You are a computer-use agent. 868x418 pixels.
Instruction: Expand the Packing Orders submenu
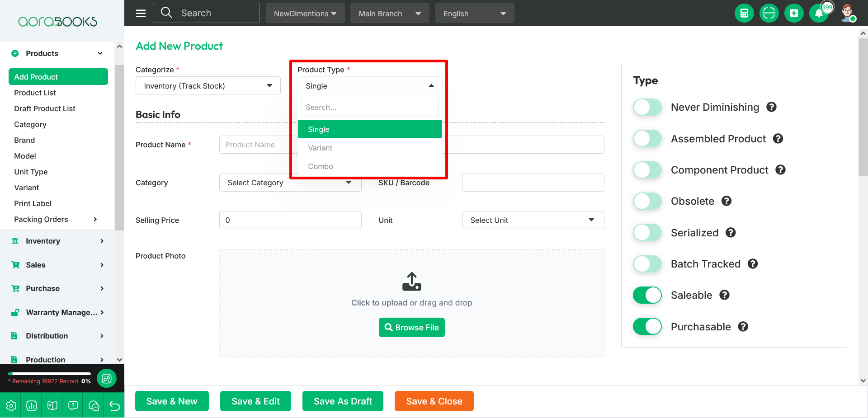(x=56, y=219)
